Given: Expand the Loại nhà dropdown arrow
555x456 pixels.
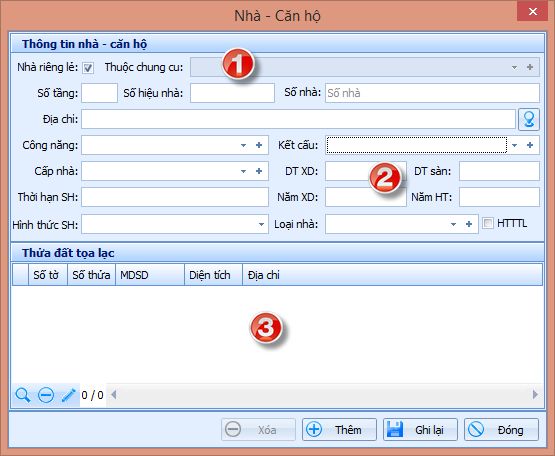Looking at the screenshot, I should click(453, 224).
